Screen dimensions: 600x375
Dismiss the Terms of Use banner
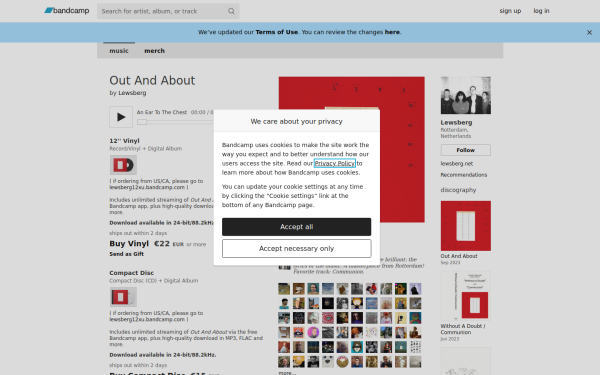pyautogui.click(x=589, y=33)
